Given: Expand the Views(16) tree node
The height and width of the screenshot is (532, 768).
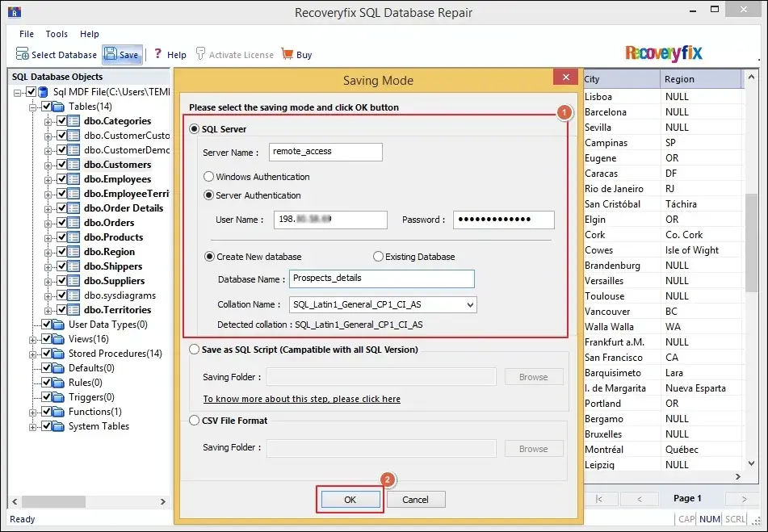Looking at the screenshot, I should [x=33, y=340].
